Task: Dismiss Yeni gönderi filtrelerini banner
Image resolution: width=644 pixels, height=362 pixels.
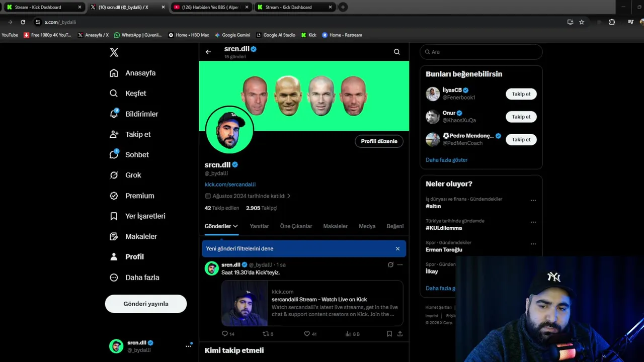Action: (x=397, y=248)
